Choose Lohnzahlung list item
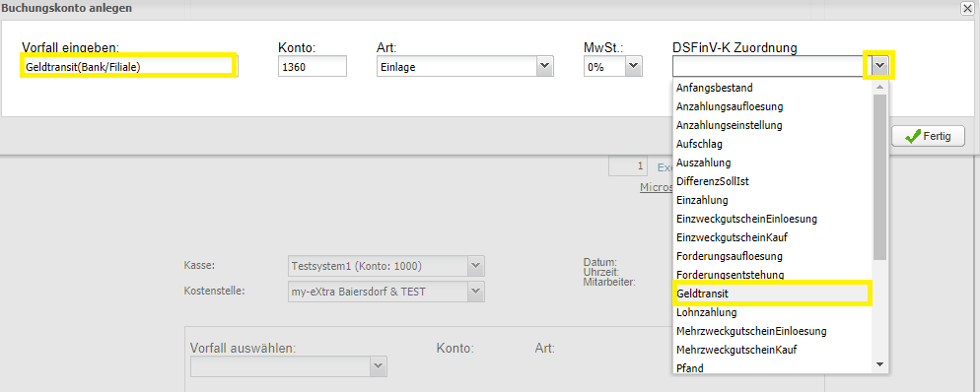 pyautogui.click(x=773, y=312)
